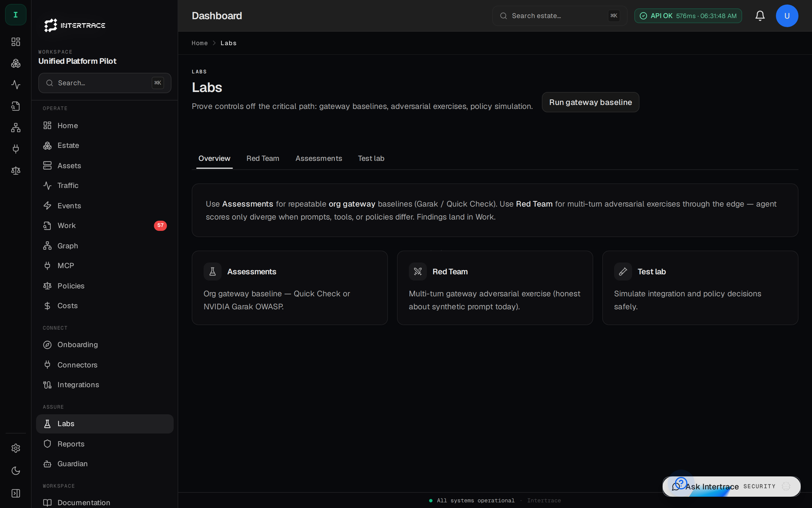The width and height of the screenshot is (812, 508).
Task: Open the Assessments card
Action: 290,288
